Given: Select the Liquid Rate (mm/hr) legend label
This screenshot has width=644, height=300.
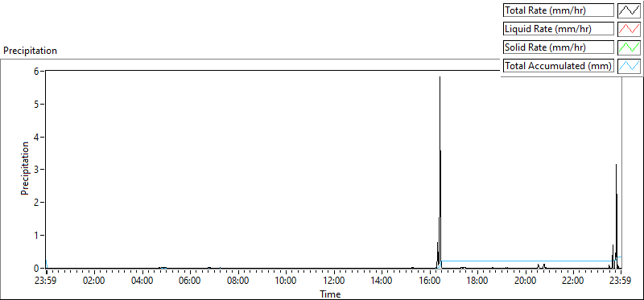Looking at the screenshot, I should 559,29.
